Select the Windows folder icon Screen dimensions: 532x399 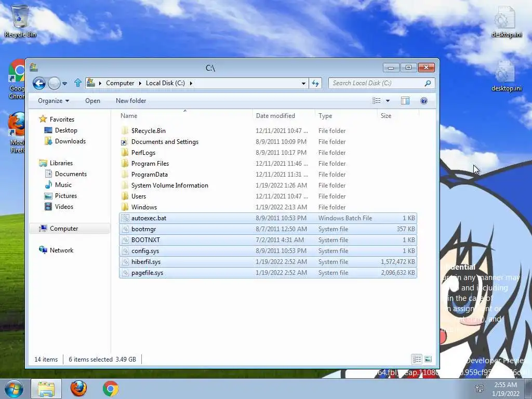pos(125,207)
